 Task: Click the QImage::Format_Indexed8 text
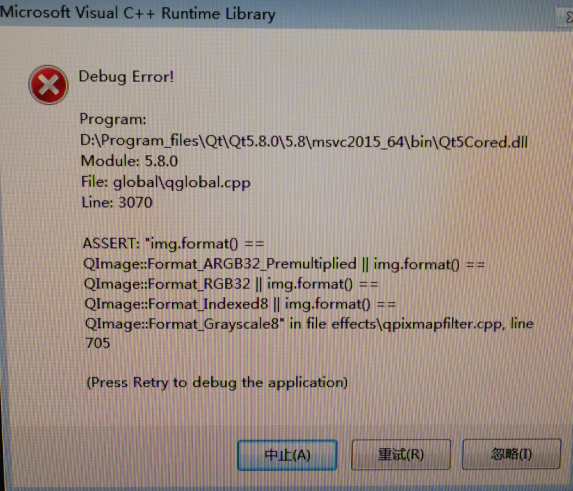click(x=176, y=304)
